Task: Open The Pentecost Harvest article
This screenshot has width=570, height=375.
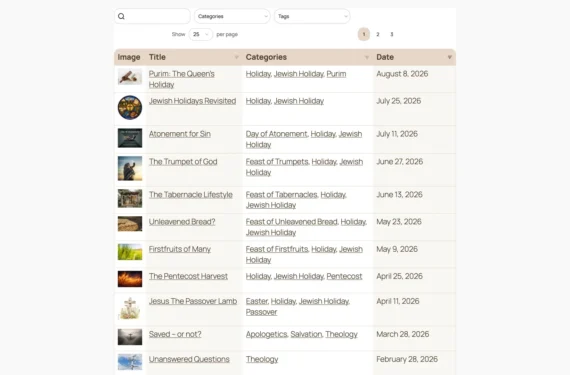Action: click(188, 277)
